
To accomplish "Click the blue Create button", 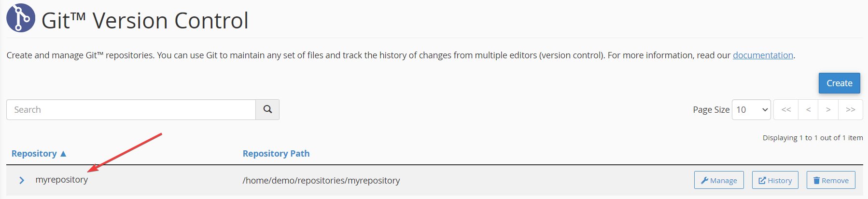I will coord(839,83).
